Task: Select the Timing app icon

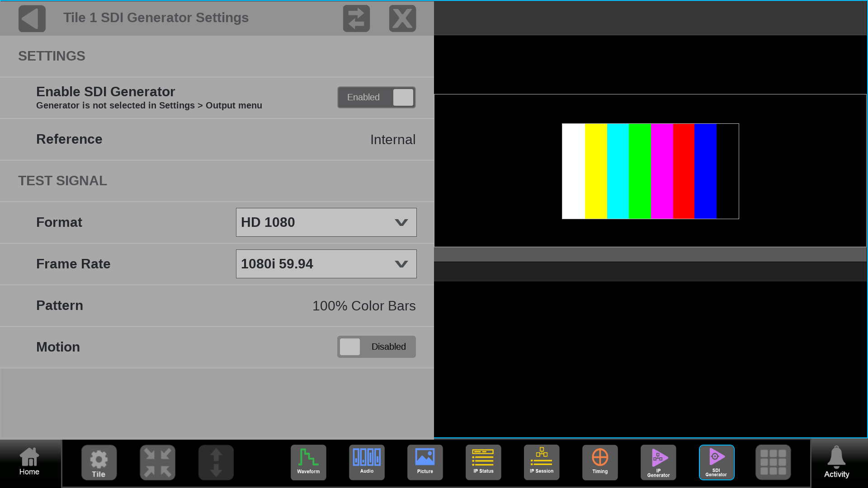Action: (600, 462)
